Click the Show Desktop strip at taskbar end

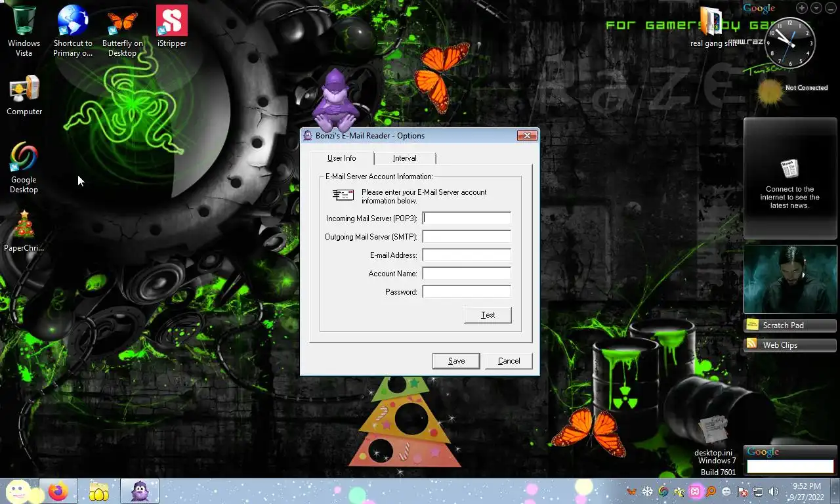point(835,492)
